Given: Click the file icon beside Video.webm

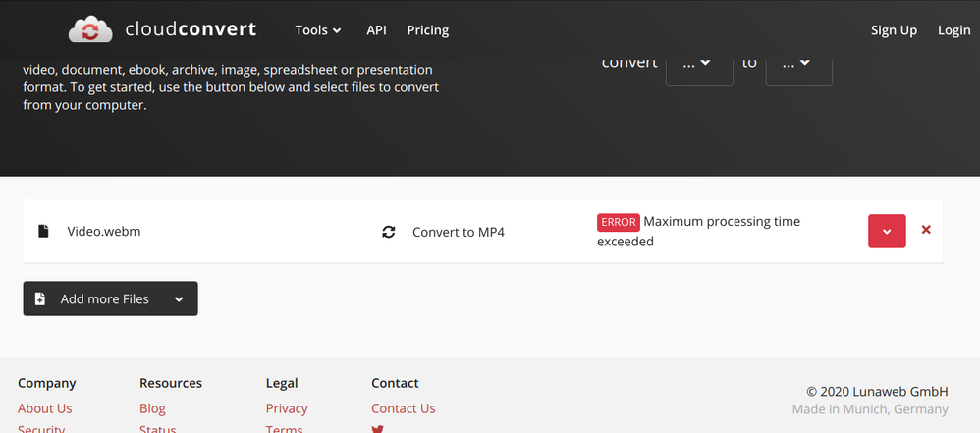Looking at the screenshot, I should click(x=43, y=232).
